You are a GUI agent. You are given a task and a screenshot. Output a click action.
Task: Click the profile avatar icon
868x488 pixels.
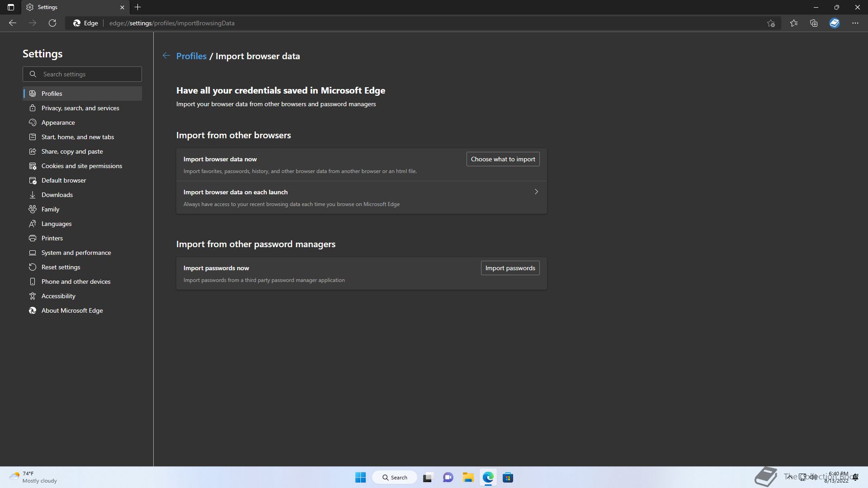[x=835, y=23]
